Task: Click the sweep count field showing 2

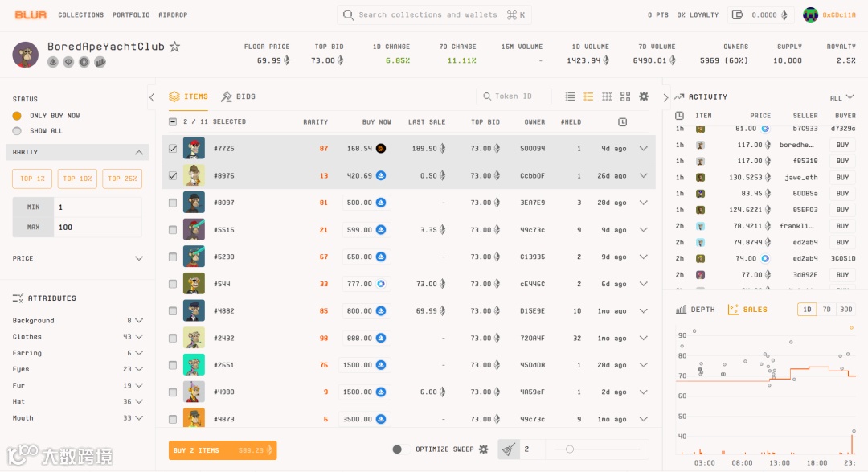Action: [x=533, y=449]
